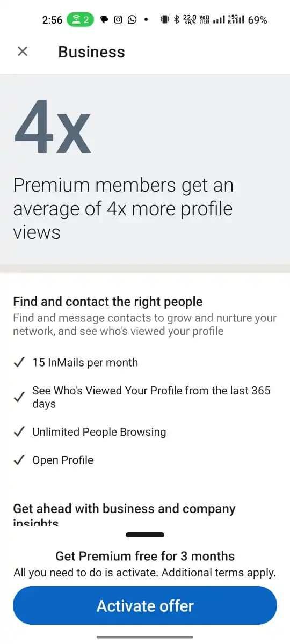The image size is (290, 644).
Task: Tap the vibrate mode status icon
Action: (x=164, y=20)
